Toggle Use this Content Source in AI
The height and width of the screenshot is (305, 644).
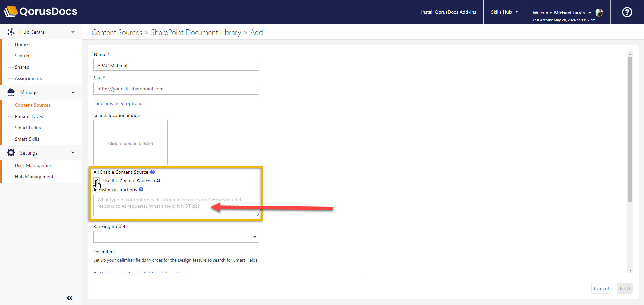coord(97,181)
